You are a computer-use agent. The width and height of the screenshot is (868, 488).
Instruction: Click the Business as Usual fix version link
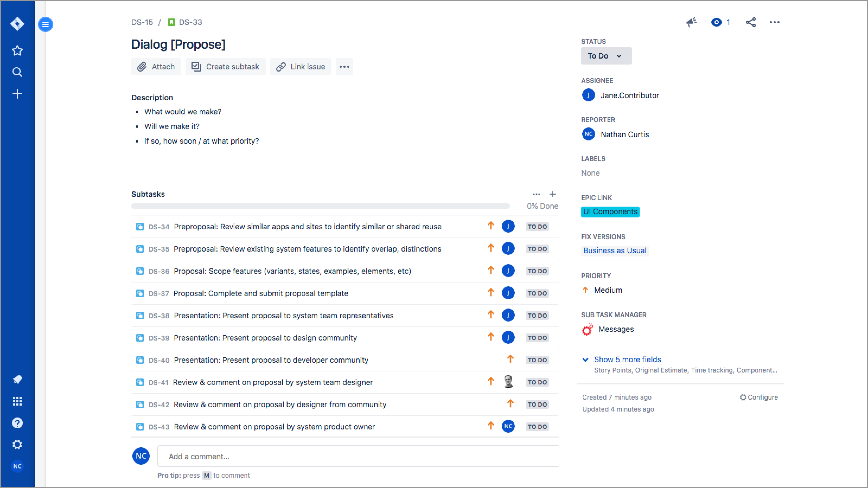615,250
